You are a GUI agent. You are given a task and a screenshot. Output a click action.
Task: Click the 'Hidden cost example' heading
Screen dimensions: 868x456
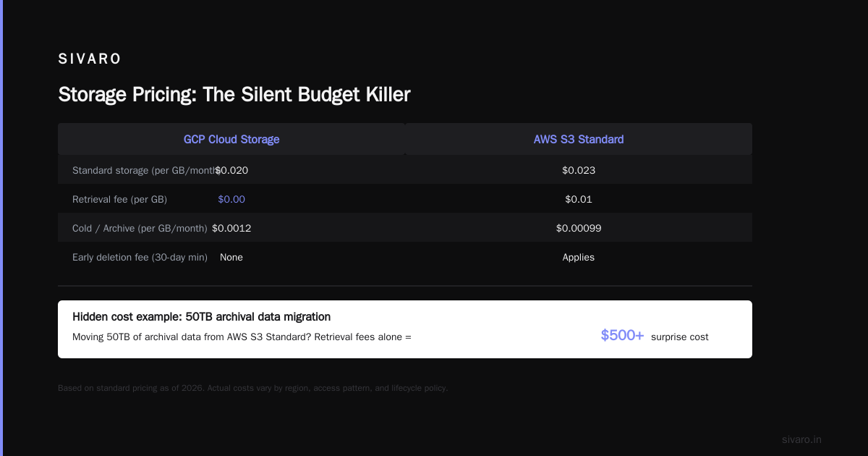pos(202,316)
